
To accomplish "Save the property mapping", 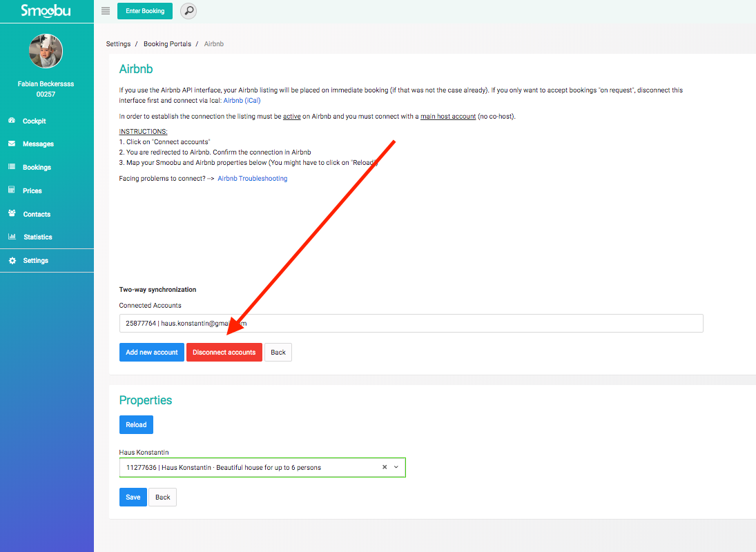I will (x=133, y=497).
